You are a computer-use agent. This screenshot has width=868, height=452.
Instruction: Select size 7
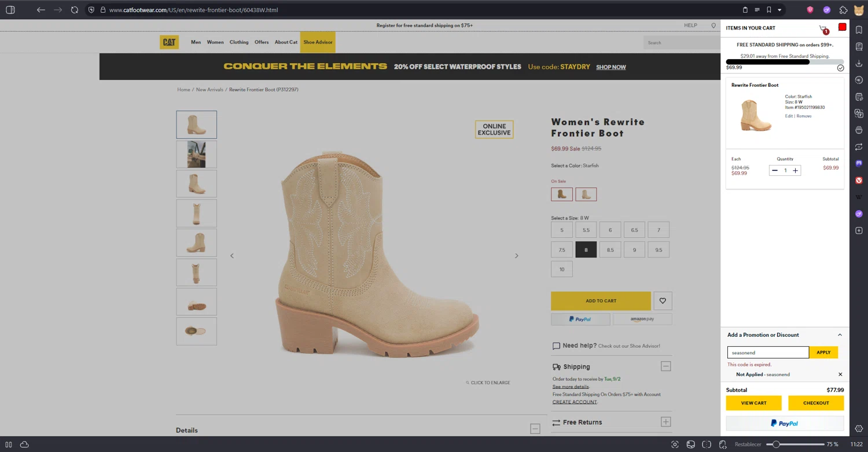pos(659,230)
